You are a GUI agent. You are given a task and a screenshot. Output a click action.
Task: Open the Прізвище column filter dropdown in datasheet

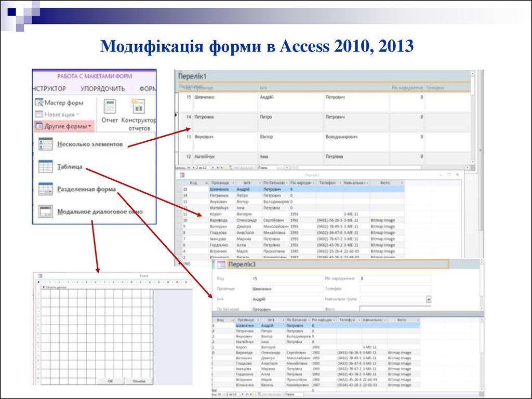coord(232,183)
